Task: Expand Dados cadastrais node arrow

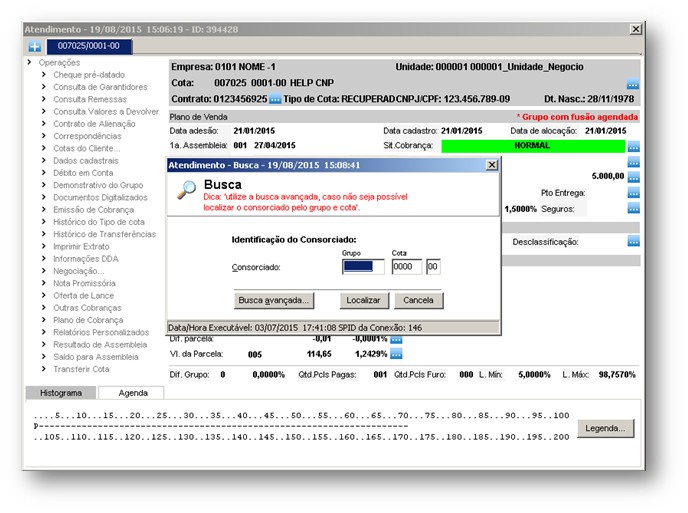Action: (44, 161)
